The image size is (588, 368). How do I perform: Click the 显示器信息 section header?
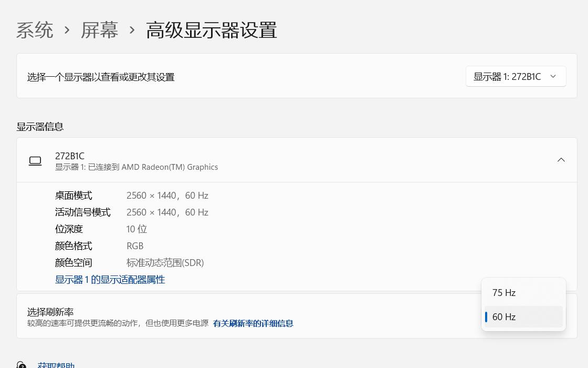coord(40,126)
